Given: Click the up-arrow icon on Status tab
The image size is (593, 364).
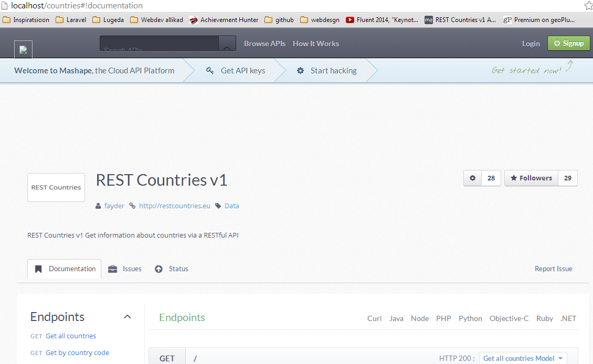Looking at the screenshot, I should coord(158,269).
